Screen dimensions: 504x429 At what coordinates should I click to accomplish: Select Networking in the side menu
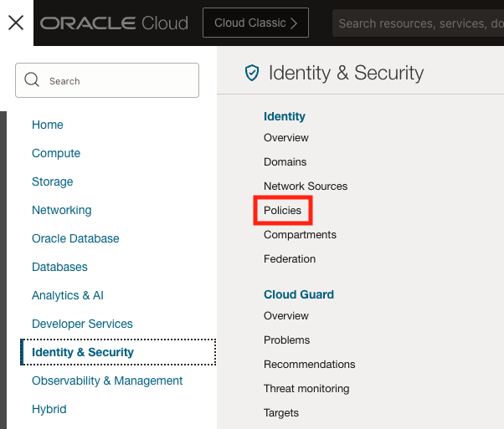coord(62,210)
